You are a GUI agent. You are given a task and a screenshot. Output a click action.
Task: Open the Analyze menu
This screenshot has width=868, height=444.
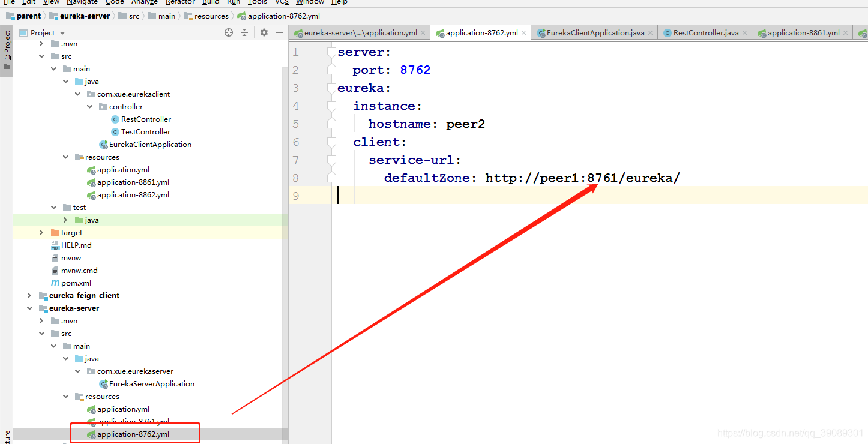[144, 2]
